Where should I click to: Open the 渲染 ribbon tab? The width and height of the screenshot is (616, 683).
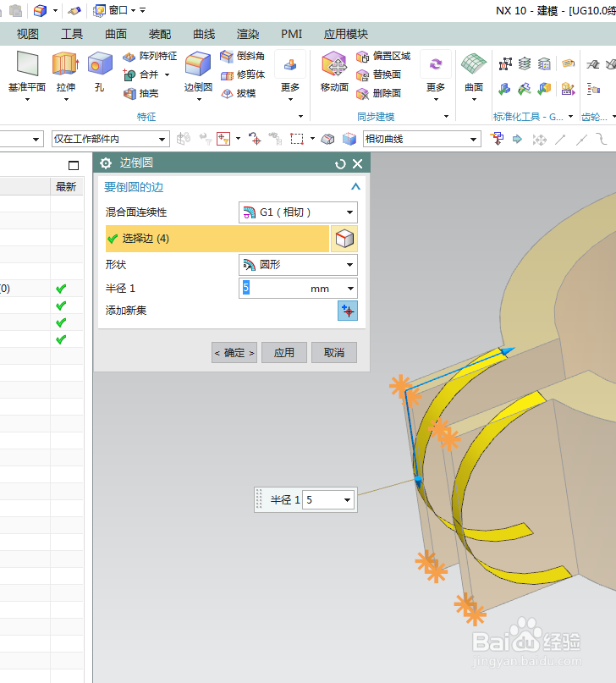(248, 34)
